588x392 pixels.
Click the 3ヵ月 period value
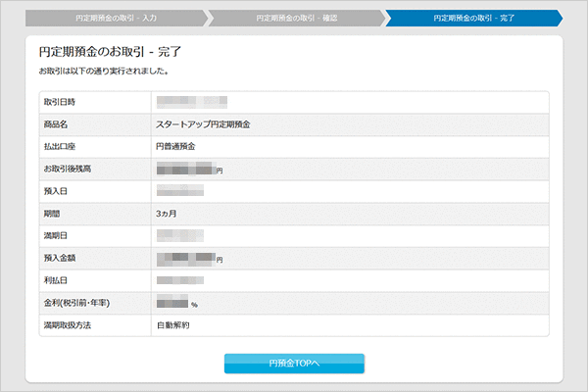[x=167, y=213]
